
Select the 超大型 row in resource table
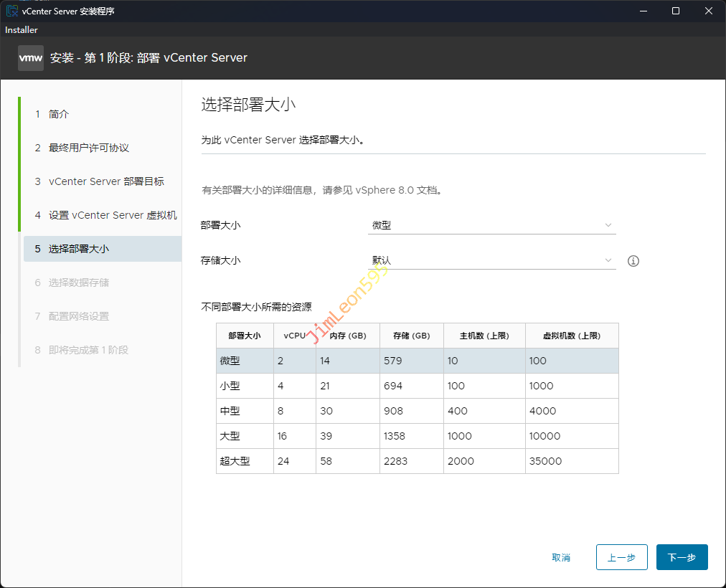(417, 461)
